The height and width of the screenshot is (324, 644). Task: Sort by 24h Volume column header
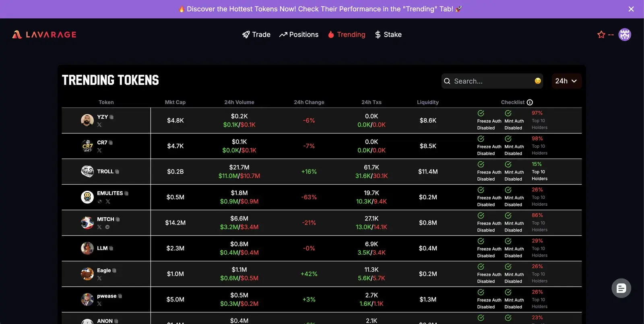pyautogui.click(x=239, y=102)
